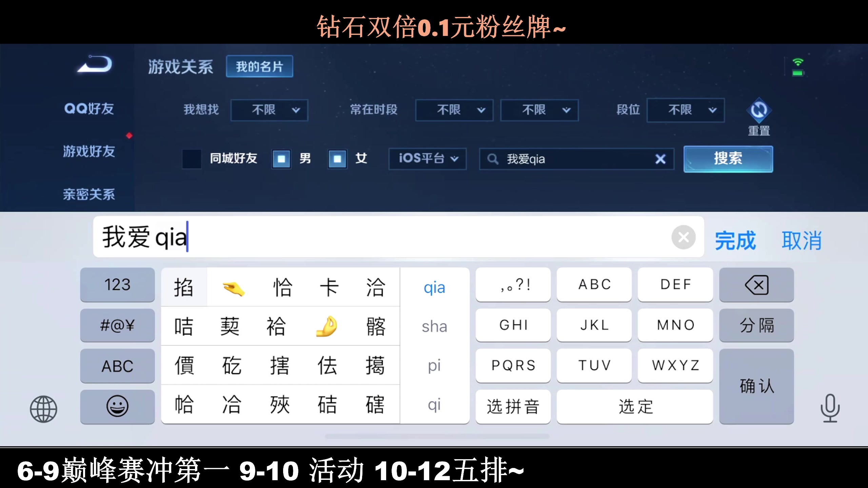The width and height of the screenshot is (868, 488).
Task: Switch keyboards using the globe icon
Action: click(x=44, y=408)
